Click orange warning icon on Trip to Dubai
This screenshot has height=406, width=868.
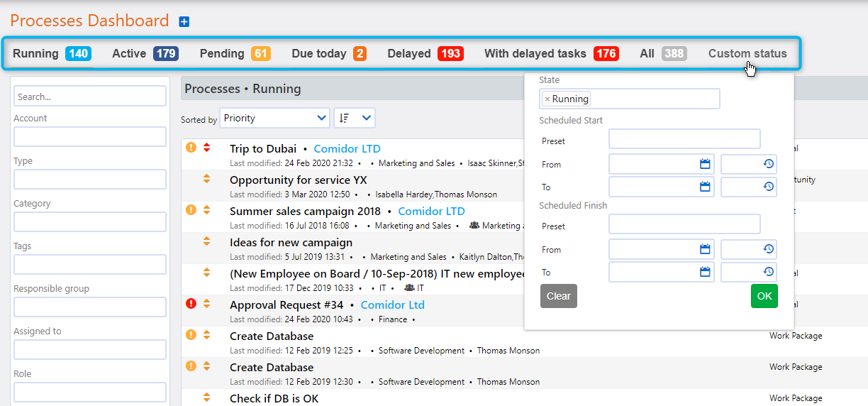tap(191, 148)
